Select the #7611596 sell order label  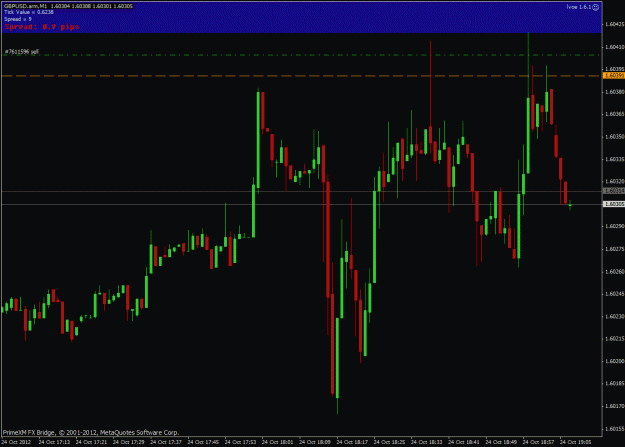22,51
